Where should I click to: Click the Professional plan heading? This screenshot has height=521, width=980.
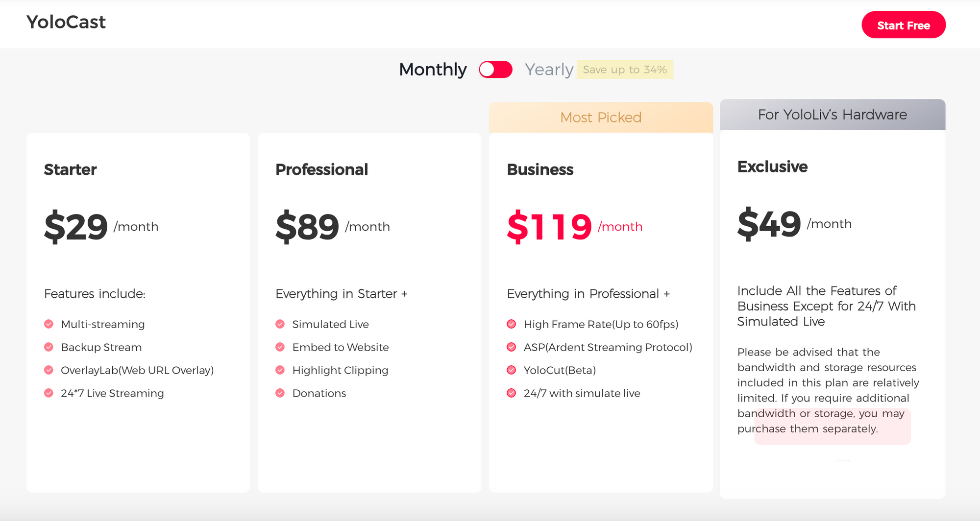pos(321,169)
